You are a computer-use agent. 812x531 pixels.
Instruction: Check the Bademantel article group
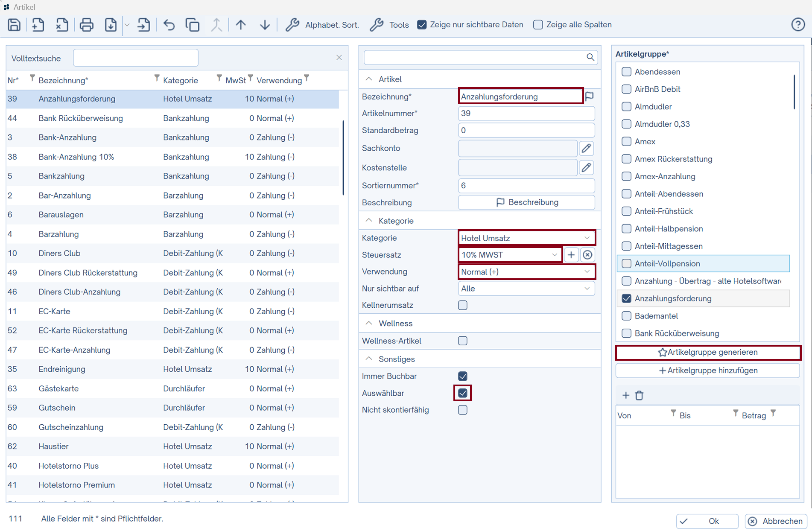(x=626, y=316)
